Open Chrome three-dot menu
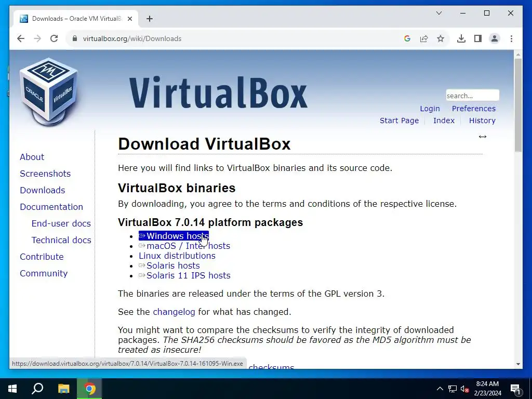Viewport: 532px width, 399px height. tap(511, 38)
